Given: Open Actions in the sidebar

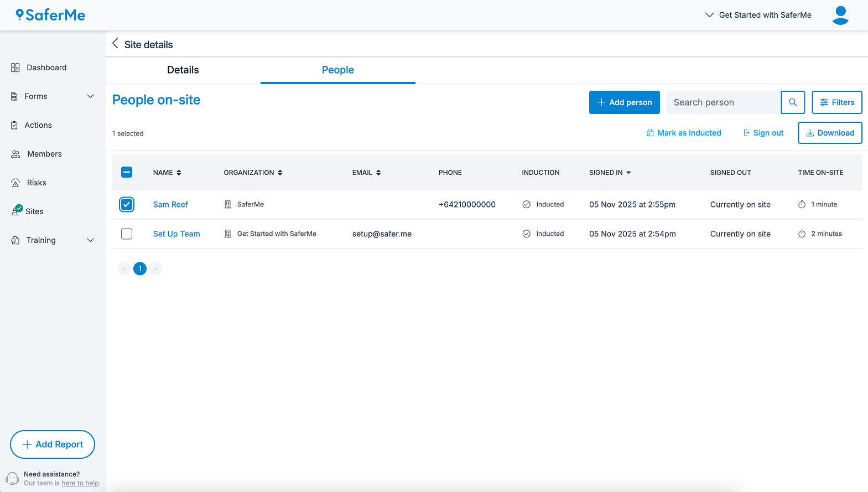Looking at the screenshot, I should 38,125.
